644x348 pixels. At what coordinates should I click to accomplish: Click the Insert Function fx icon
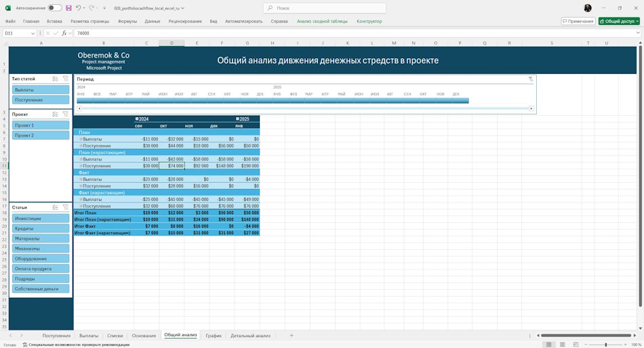pyautogui.click(x=64, y=33)
